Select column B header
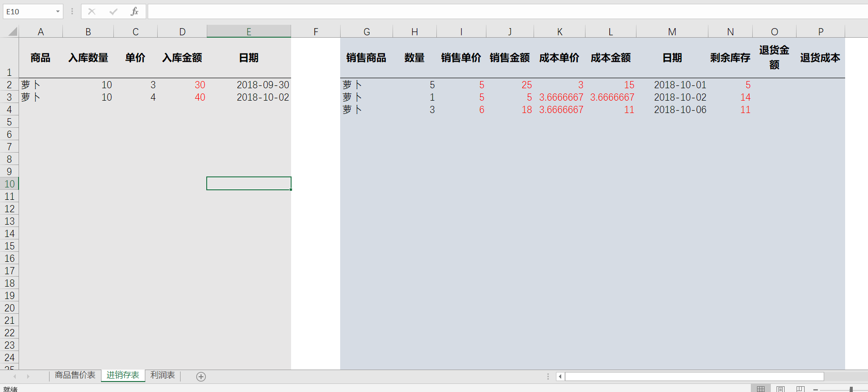The image size is (868, 392). pyautogui.click(x=88, y=31)
